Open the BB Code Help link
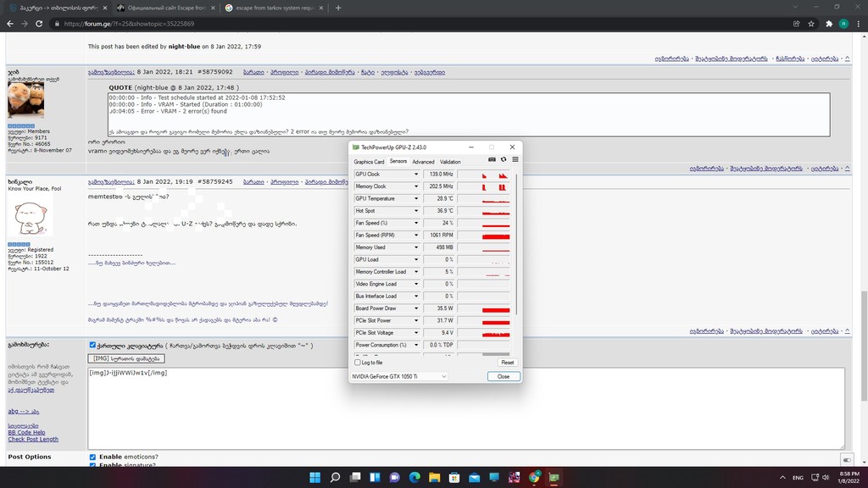The height and width of the screenshot is (488, 868). [x=26, y=433]
